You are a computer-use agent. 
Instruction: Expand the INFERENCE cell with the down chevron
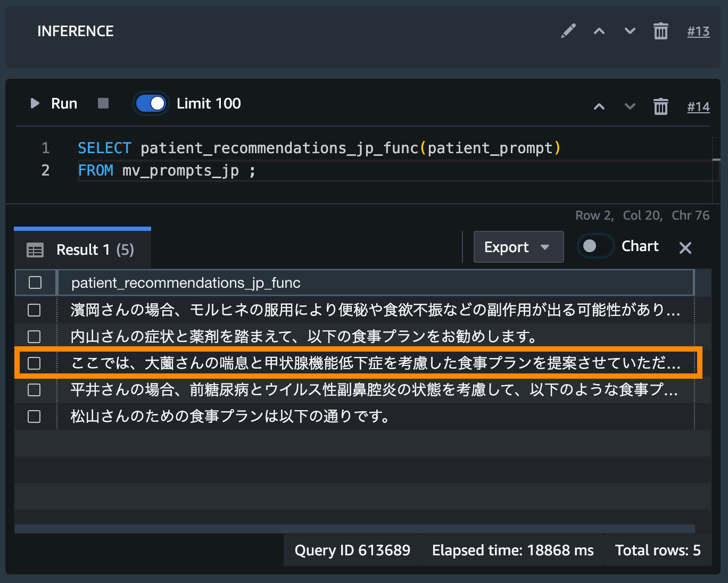(630, 31)
